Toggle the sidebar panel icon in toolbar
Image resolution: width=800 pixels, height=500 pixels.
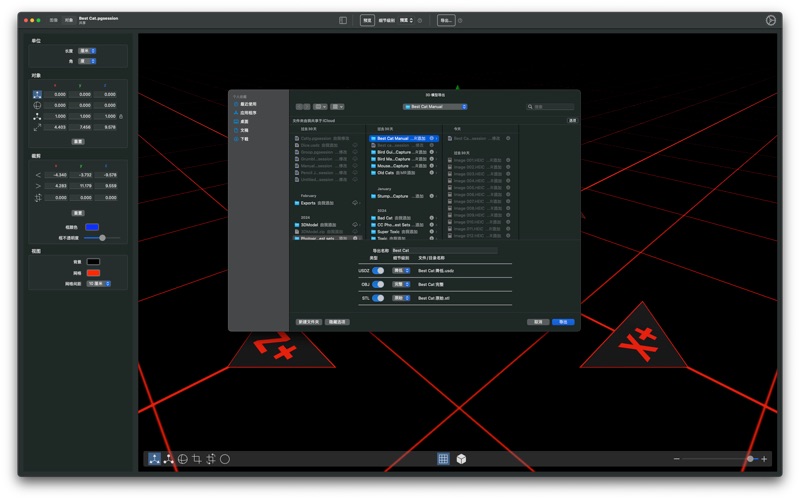[343, 20]
